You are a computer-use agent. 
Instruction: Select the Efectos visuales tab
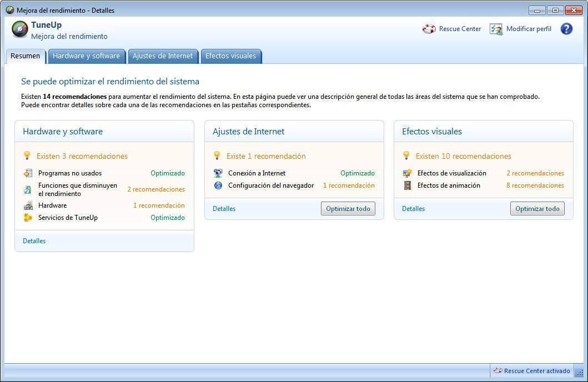230,56
